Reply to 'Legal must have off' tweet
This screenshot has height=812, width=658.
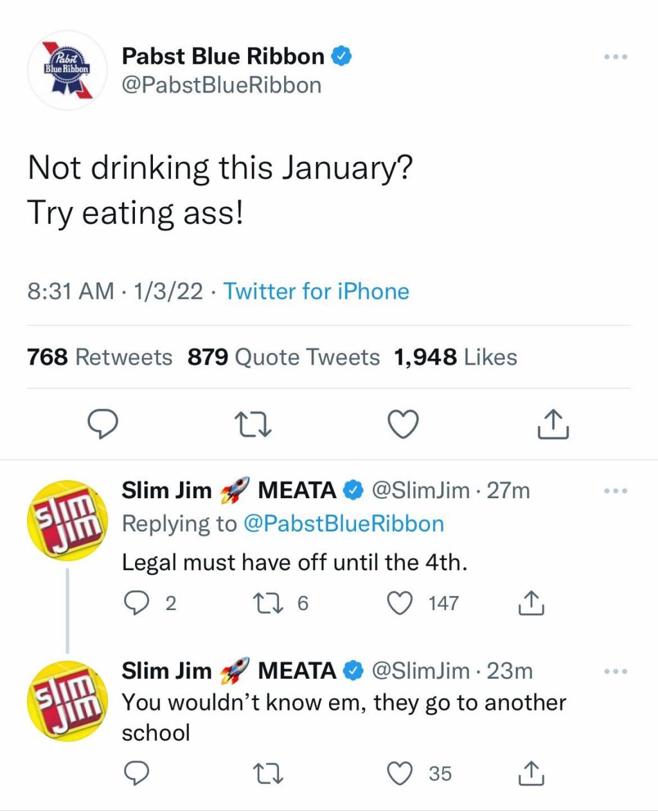click(136, 603)
